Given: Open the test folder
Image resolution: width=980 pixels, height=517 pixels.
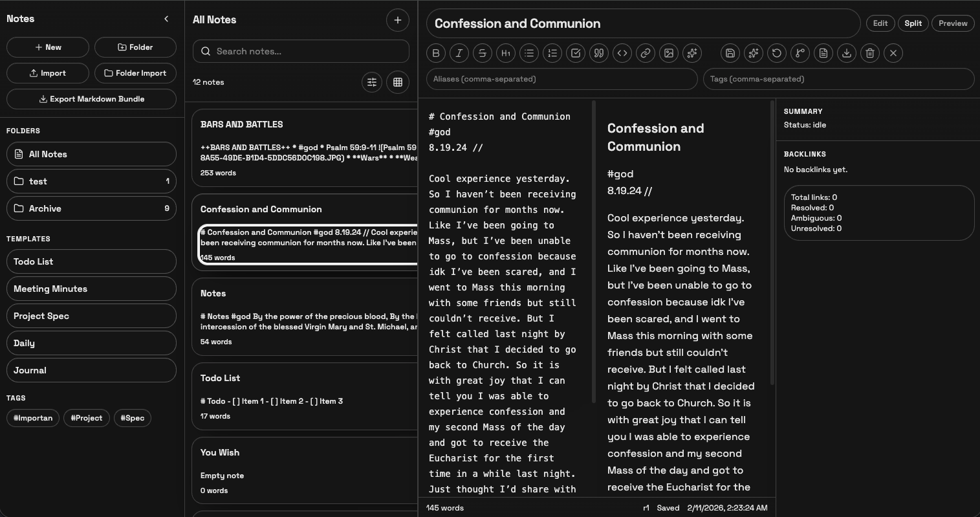Looking at the screenshot, I should click(x=91, y=181).
